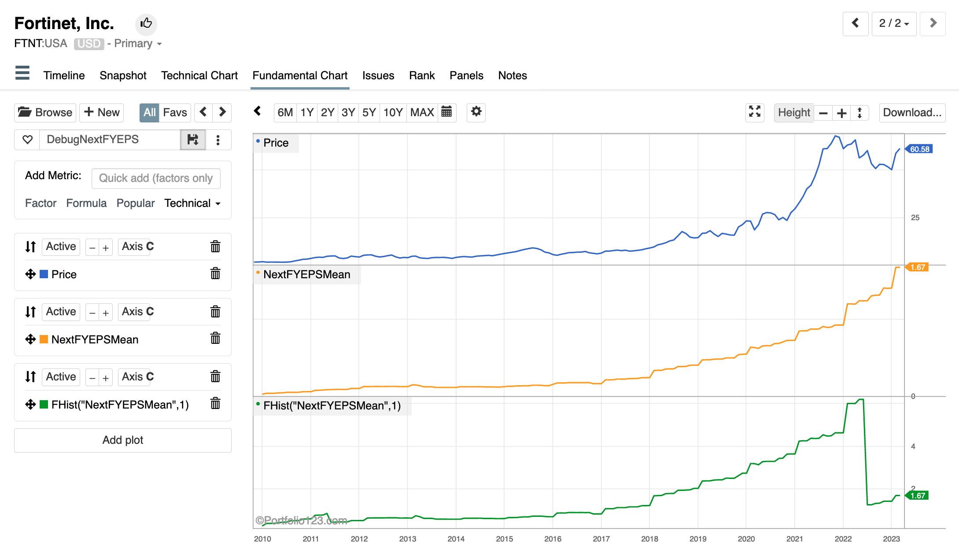Image resolution: width=959 pixels, height=560 pixels.
Task: Open the Timeline tab
Action: (64, 75)
